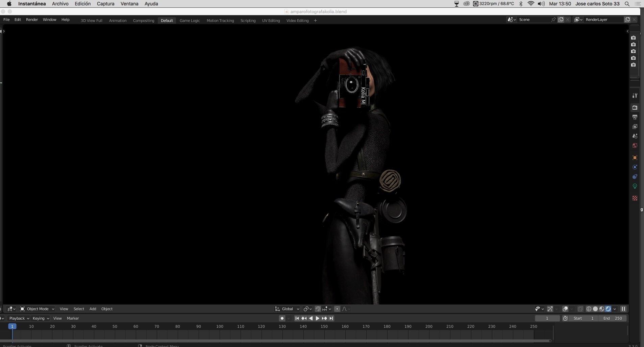644x347 pixels.
Task: Open the green Object Data tab
Action: coord(635,186)
